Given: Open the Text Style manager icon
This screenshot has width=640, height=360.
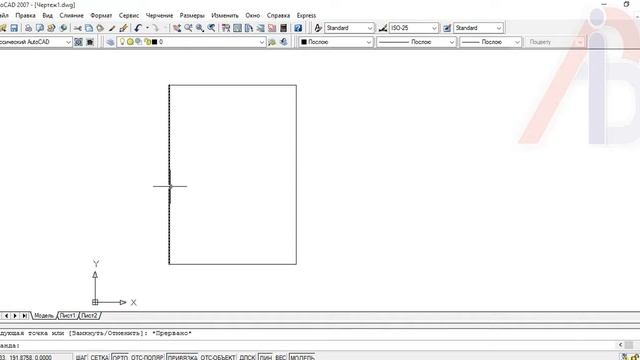Looking at the screenshot, I should pos(318,28).
